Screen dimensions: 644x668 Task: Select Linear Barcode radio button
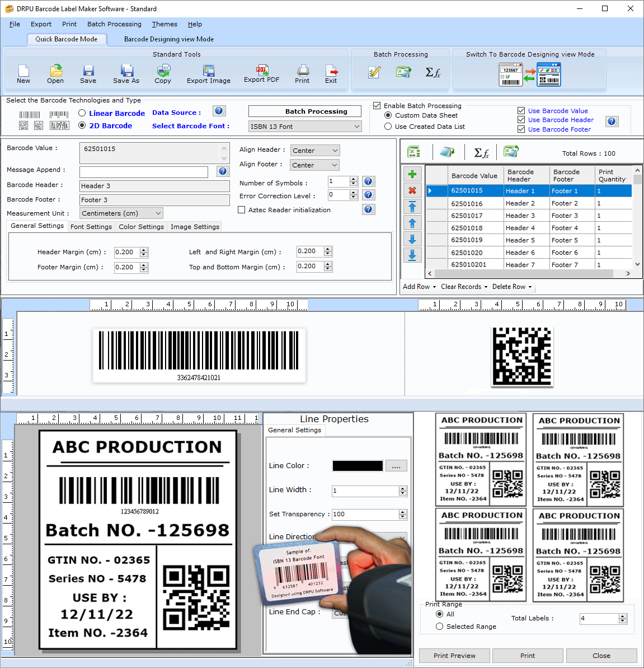(x=82, y=113)
